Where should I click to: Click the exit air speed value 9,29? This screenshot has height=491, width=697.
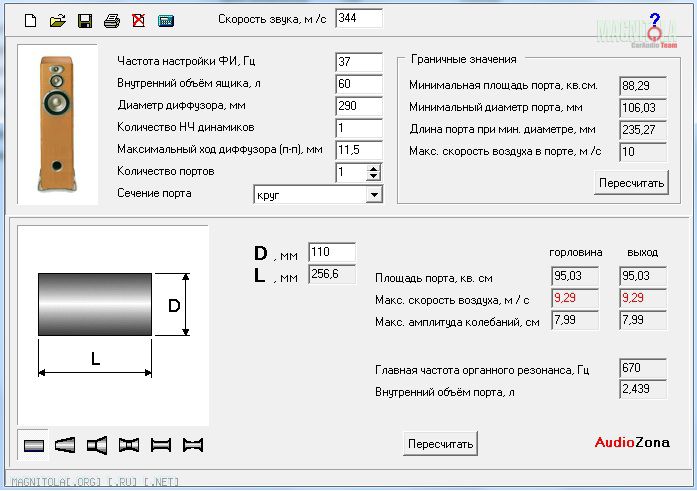643,298
